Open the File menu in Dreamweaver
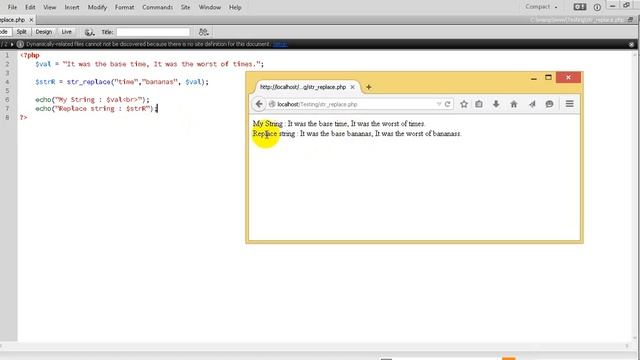 (x=12, y=7)
